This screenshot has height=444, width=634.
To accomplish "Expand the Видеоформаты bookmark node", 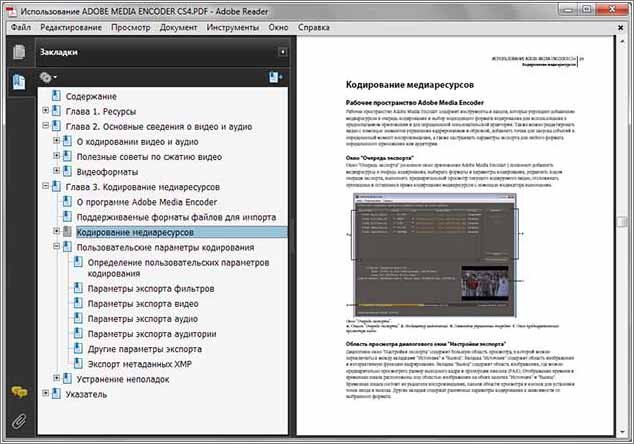I will 57,171.
